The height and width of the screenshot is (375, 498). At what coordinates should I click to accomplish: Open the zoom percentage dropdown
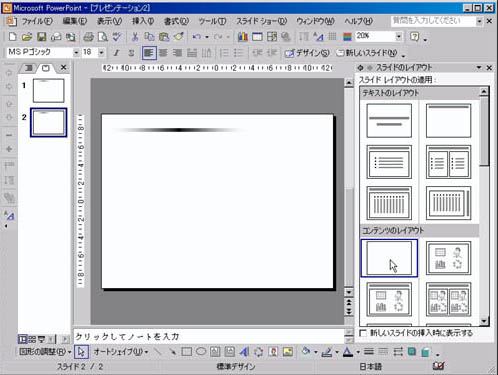pos(399,36)
